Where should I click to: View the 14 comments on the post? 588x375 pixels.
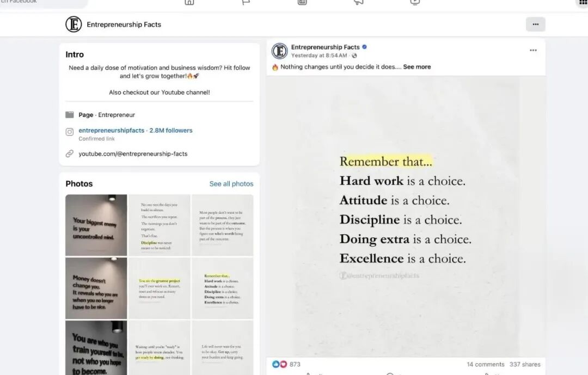tap(485, 364)
